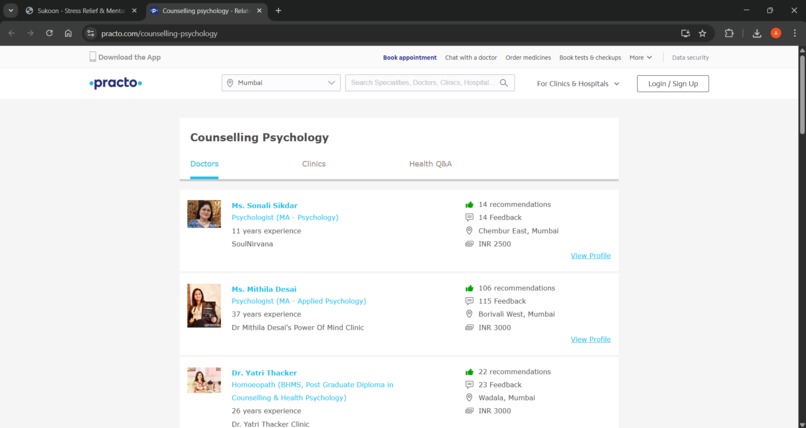View Profile for Ms. Mithila Desai

591,340
